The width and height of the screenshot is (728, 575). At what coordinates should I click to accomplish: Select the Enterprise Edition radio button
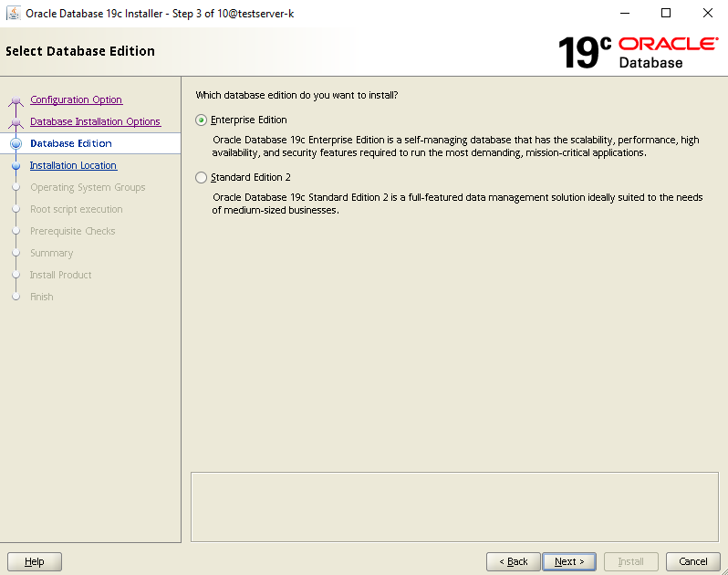click(x=201, y=120)
